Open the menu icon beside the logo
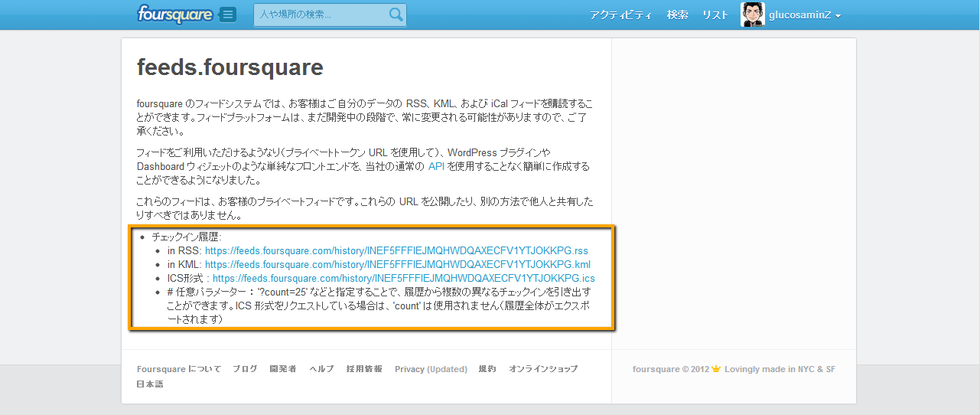The width and height of the screenshot is (980, 415). pyautogui.click(x=228, y=15)
